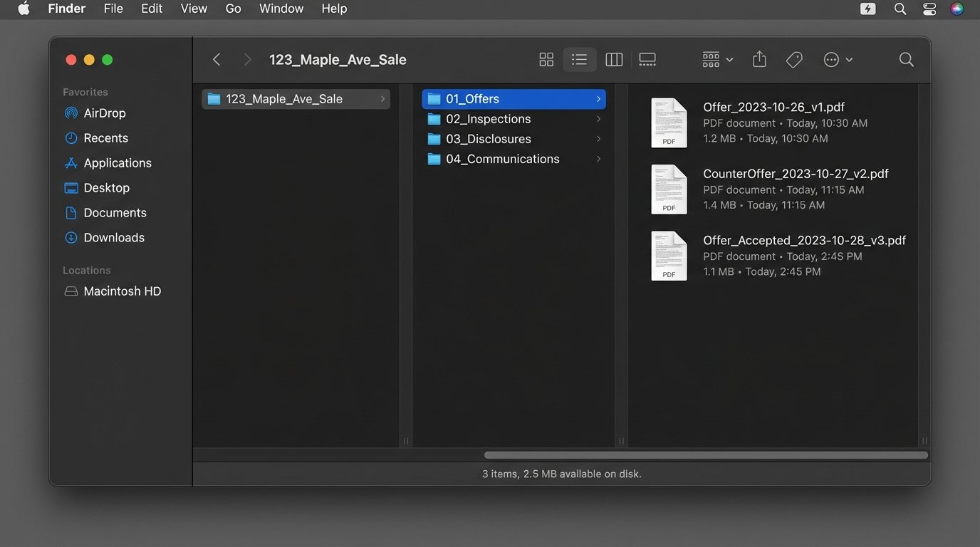The width and height of the screenshot is (980, 547).
Task: Select the list view toggle
Action: (x=580, y=60)
